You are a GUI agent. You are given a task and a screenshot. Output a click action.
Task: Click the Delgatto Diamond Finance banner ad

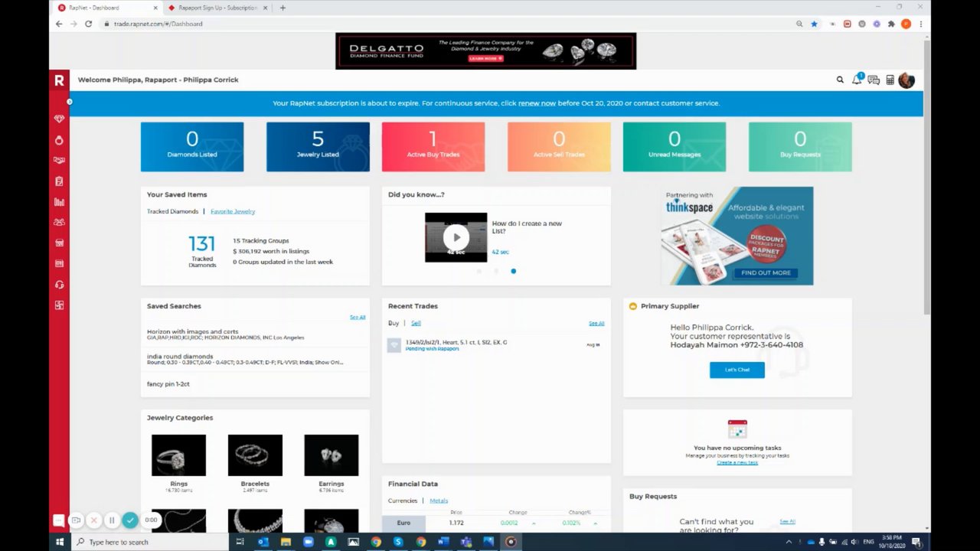[485, 51]
